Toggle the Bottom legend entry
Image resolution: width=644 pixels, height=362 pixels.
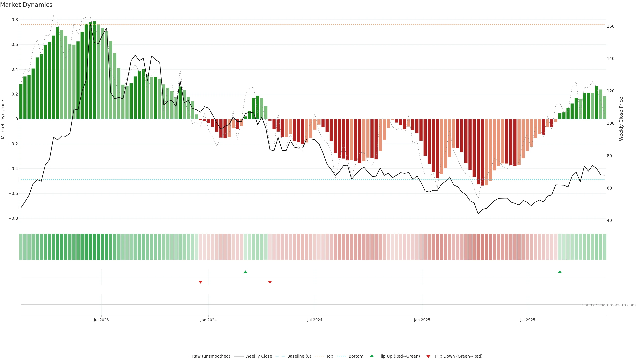tap(356, 356)
